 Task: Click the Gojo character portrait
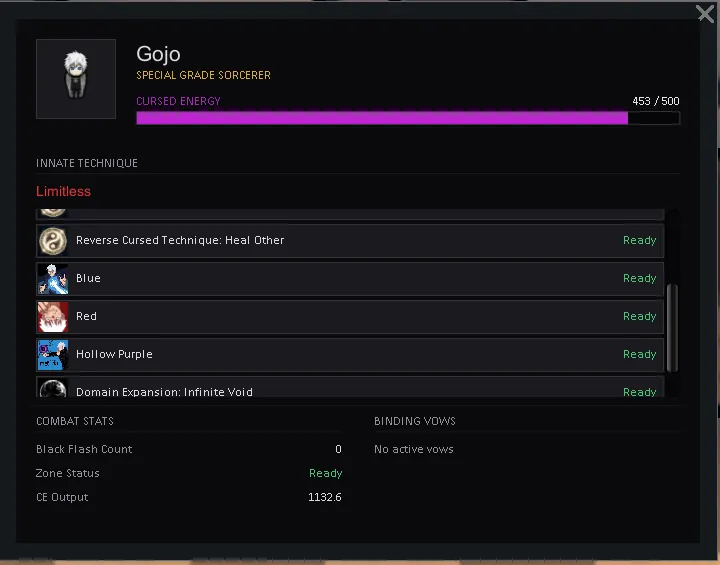(76, 79)
